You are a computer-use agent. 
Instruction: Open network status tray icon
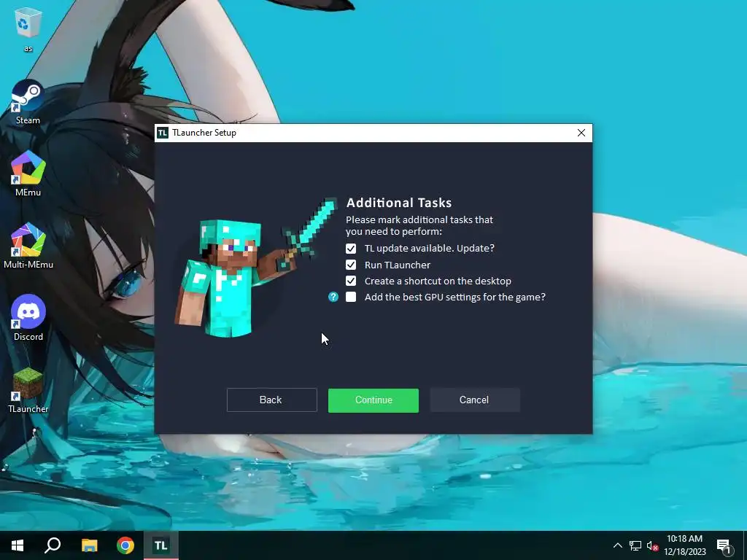tap(635, 545)
